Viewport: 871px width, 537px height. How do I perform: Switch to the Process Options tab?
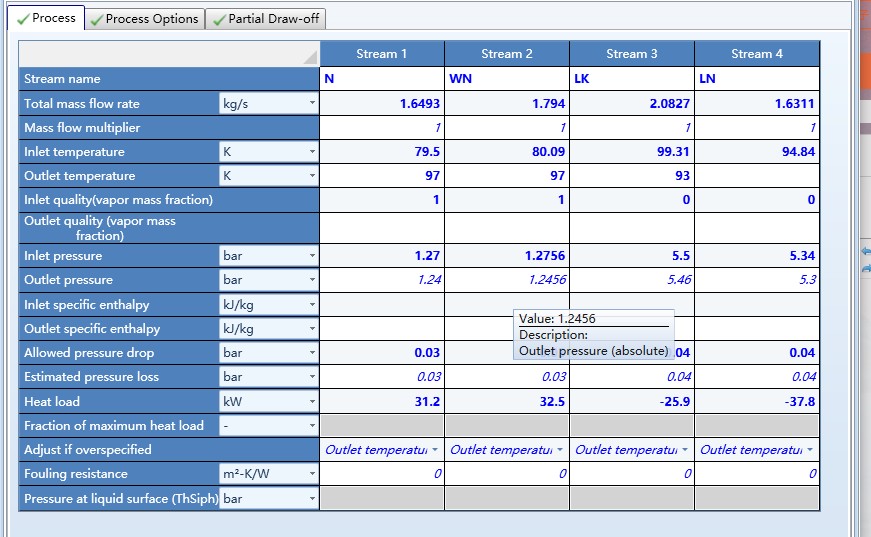pos(144,19)
